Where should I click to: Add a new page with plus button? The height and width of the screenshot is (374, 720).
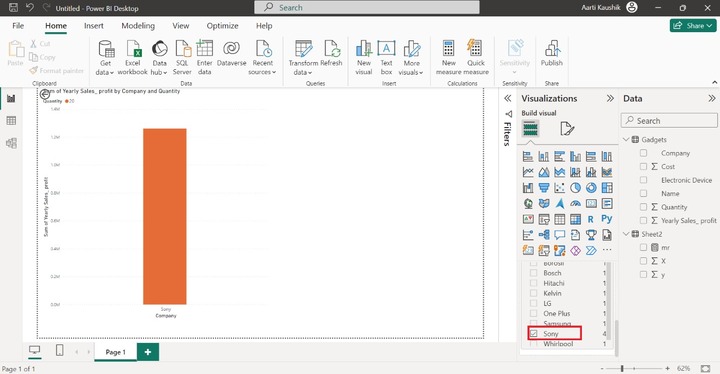point(148,352)
